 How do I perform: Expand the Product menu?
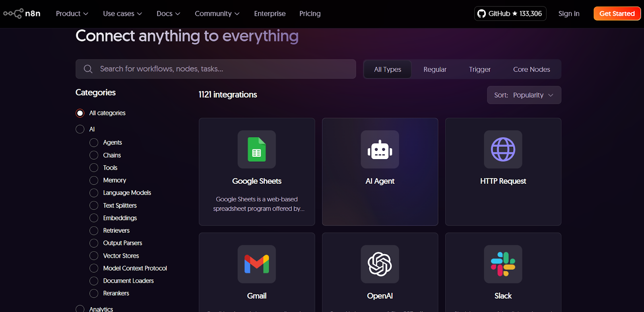72,14
